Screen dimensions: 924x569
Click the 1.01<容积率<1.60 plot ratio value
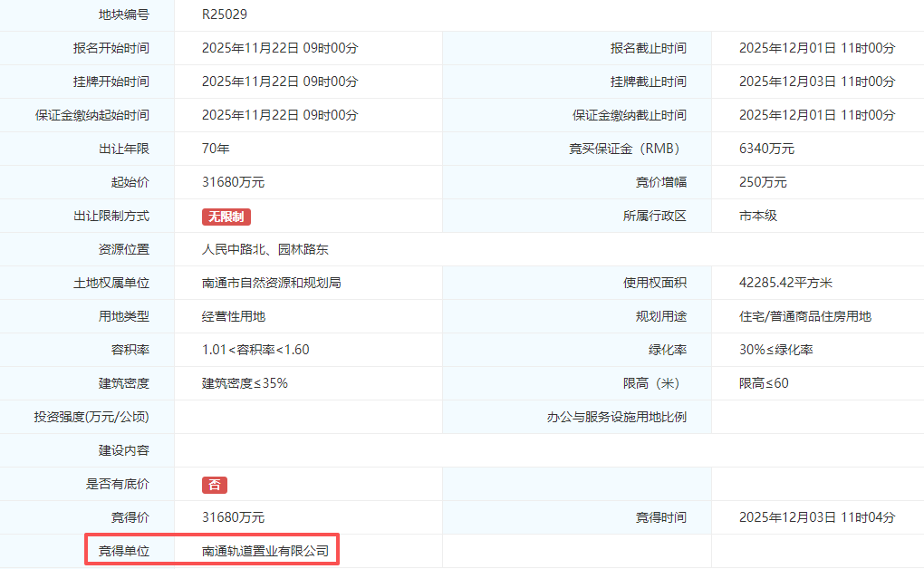point(255,350)
